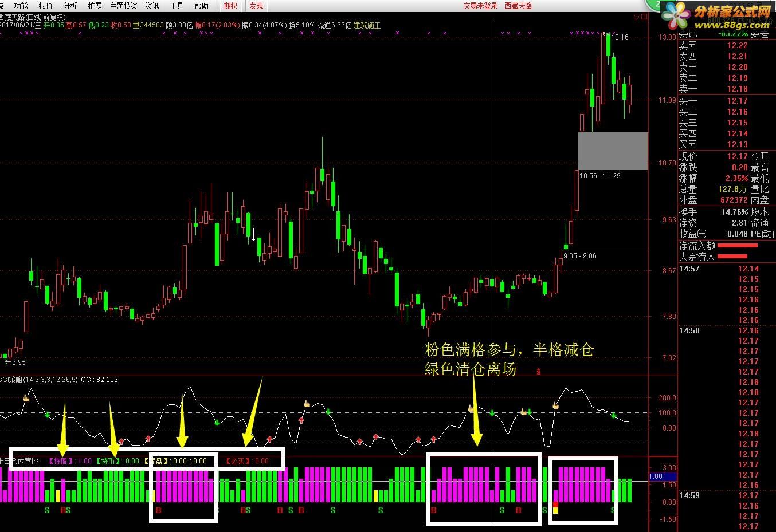The width and height of the screenshot is (776, 532).
Task: Open the 功能 menu
Action: (x=21, y=6)
